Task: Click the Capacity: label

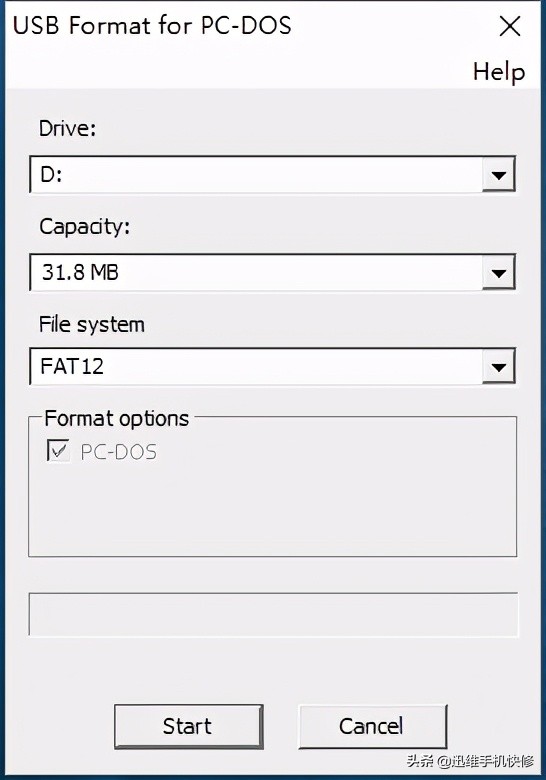Action: point(84,227)
